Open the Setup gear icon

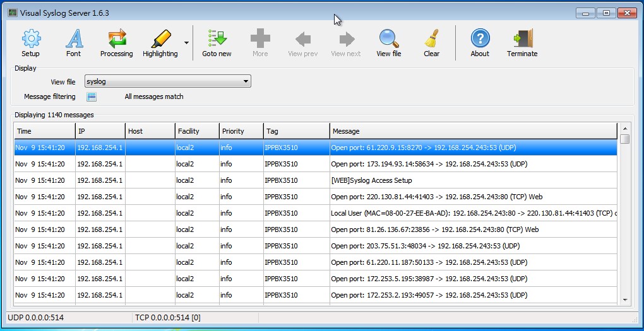point(30,40)
